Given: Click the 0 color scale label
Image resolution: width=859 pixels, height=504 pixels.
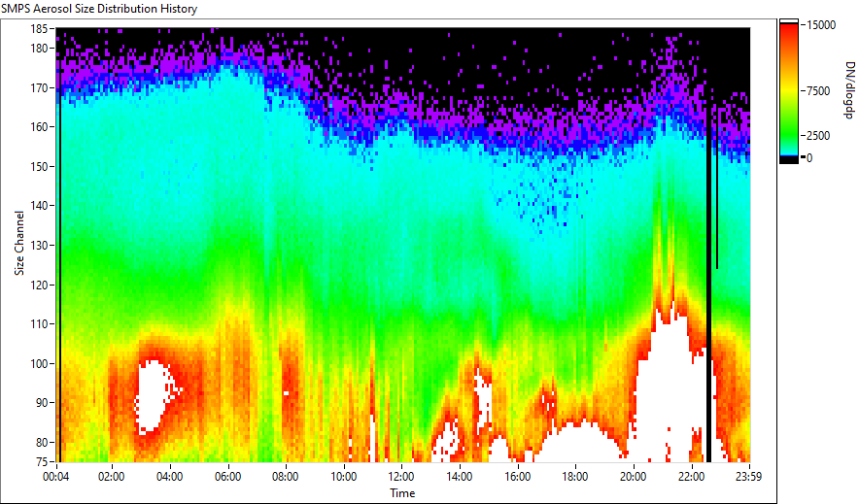Looking at the screenshot, I should pos(809,157).
